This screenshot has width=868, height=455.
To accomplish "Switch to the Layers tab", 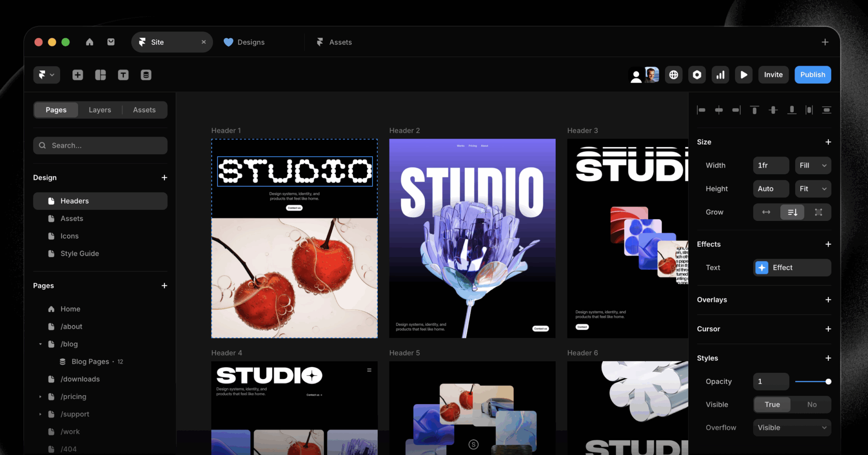I will [x=100, y=109].
